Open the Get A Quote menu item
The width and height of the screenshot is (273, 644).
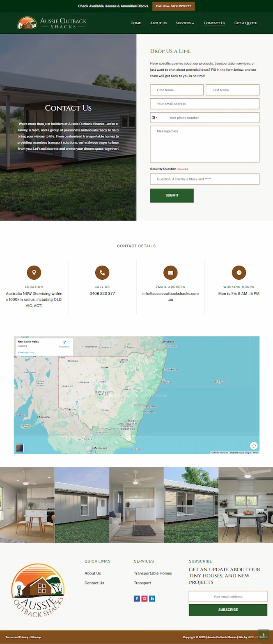coord(245,23)
